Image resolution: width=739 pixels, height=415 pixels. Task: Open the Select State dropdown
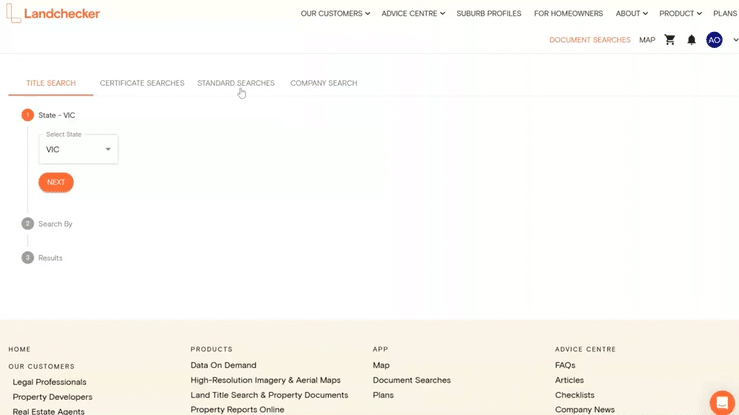[78, 149]
